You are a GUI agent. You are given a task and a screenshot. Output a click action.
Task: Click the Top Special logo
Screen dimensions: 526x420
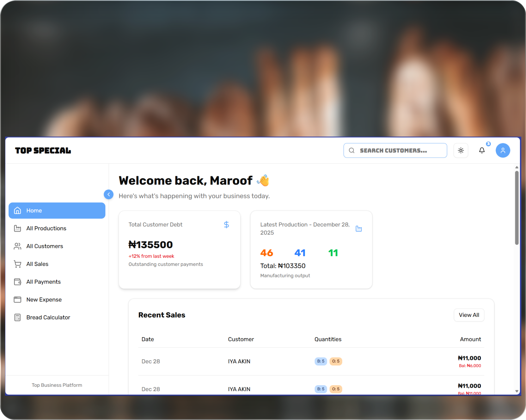pos(43,151)
